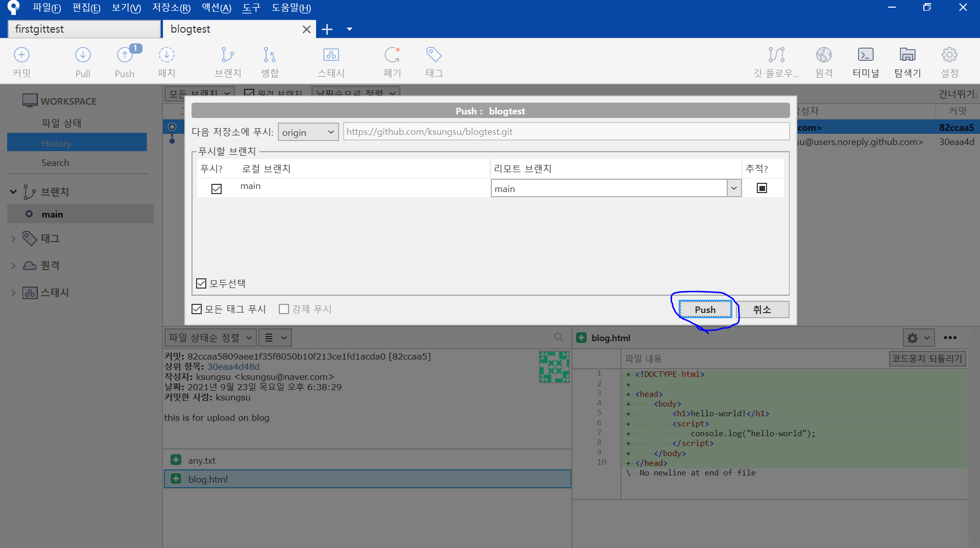Click the Tag (태그) toolbar icon
980x548 pixels.
coord(434,55)
